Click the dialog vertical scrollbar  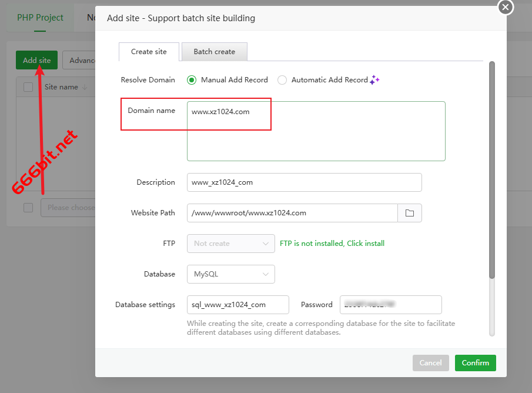tap(492, 170)
